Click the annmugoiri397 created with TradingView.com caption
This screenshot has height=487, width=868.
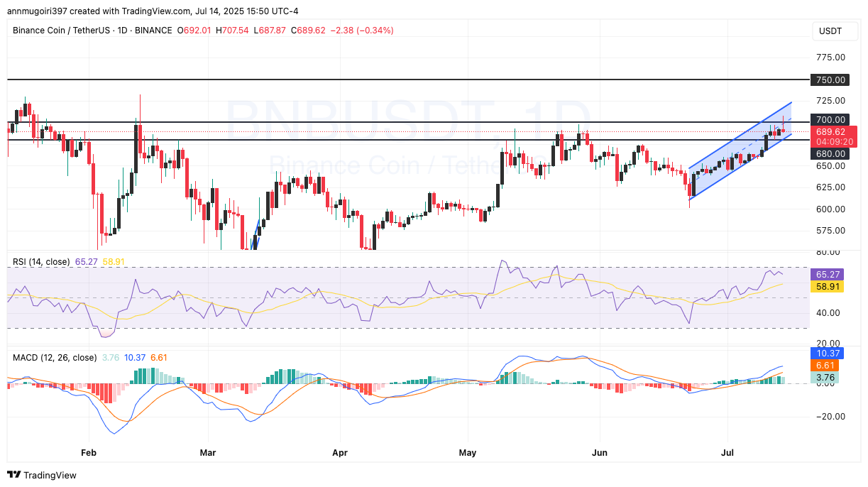pyautogui.click(x=99, y=11)
